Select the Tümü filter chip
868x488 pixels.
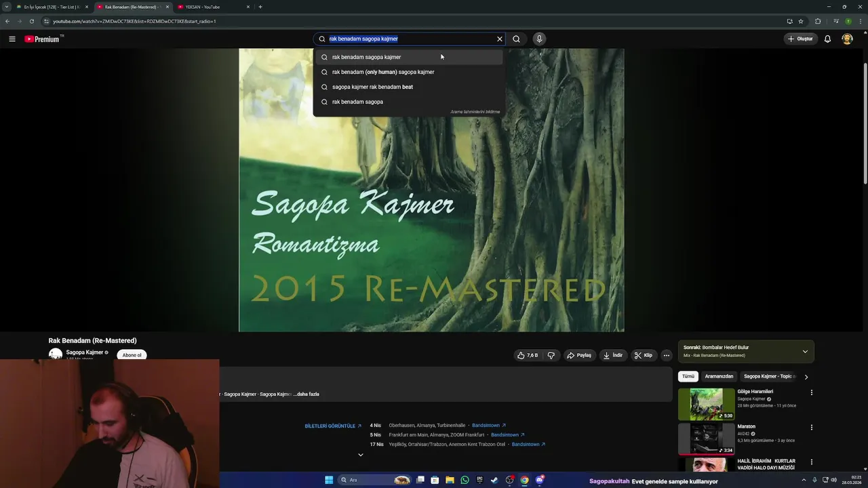(688, 376)
